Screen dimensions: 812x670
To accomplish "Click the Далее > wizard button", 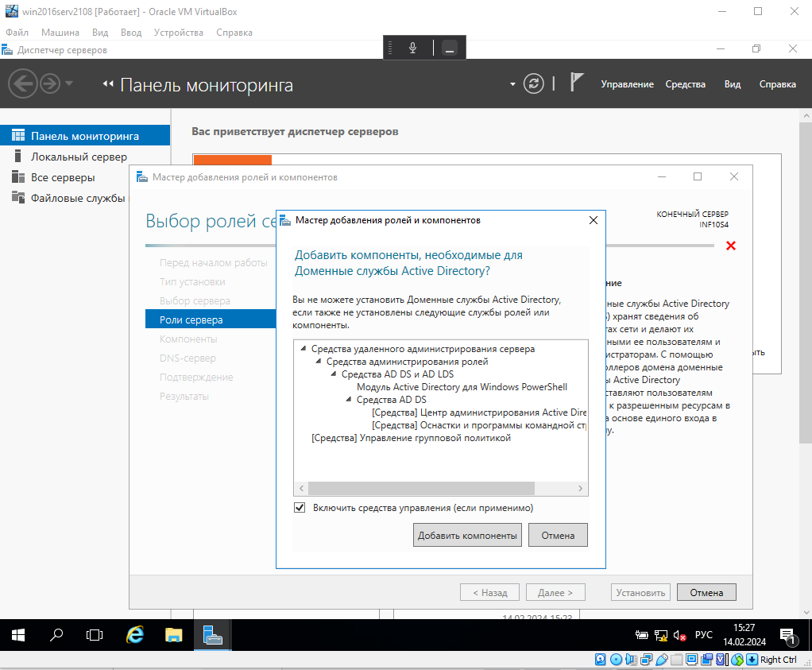I will [x=555, y=592].
